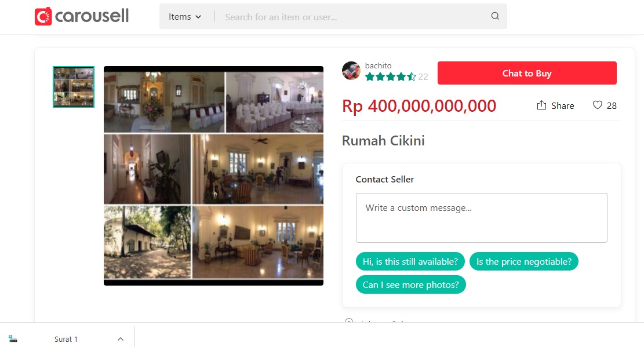Open seller bachito's avatar
This screenshot has height=347, width=644.
[x=351, y=71]
